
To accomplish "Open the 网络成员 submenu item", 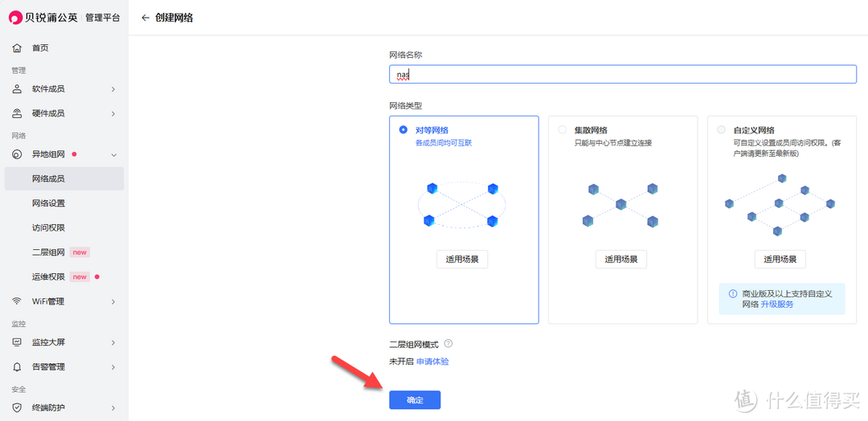I will (64, 178).
